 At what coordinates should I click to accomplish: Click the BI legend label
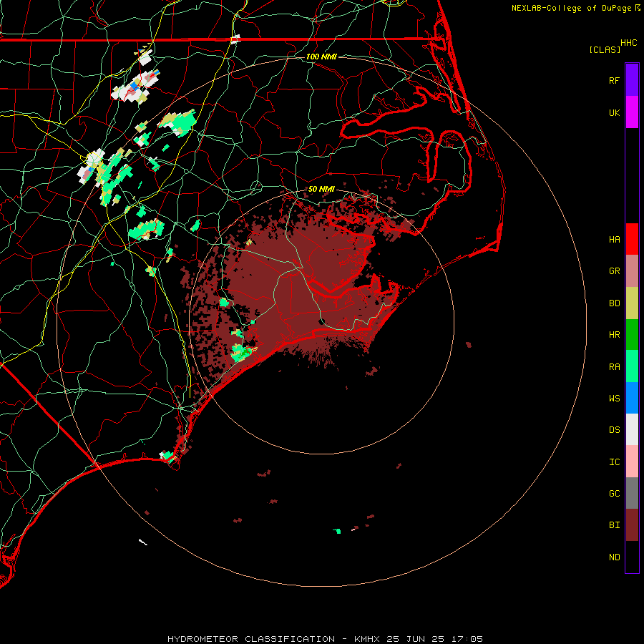614,525
